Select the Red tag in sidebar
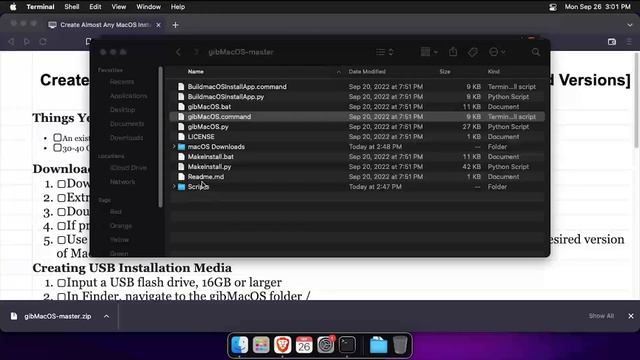 tap(116, 212)
